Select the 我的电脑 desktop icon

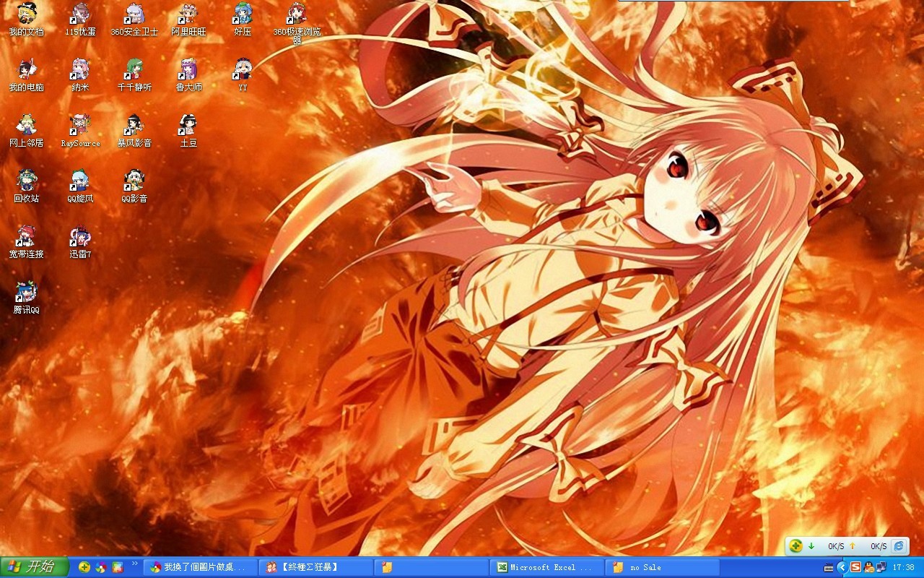pyautogui.click(x=26, y=71)
